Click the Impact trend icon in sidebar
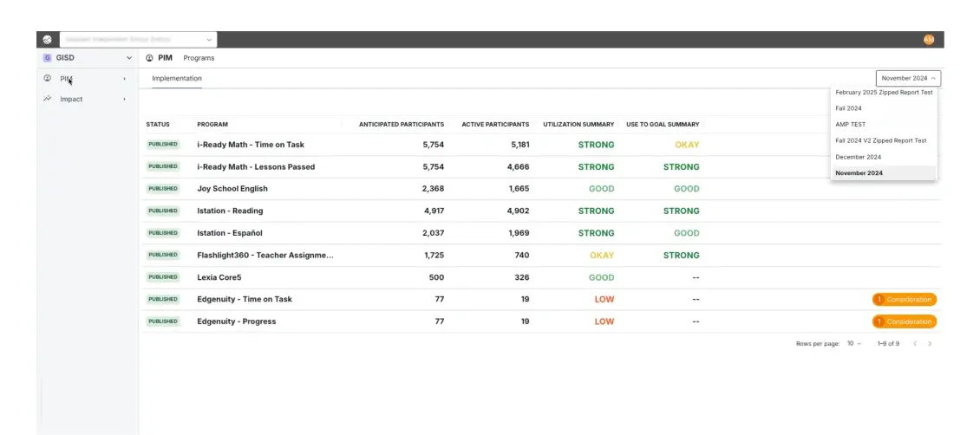Image resolution: width=980 pixels, height=435 pixels. coord(47,99)
